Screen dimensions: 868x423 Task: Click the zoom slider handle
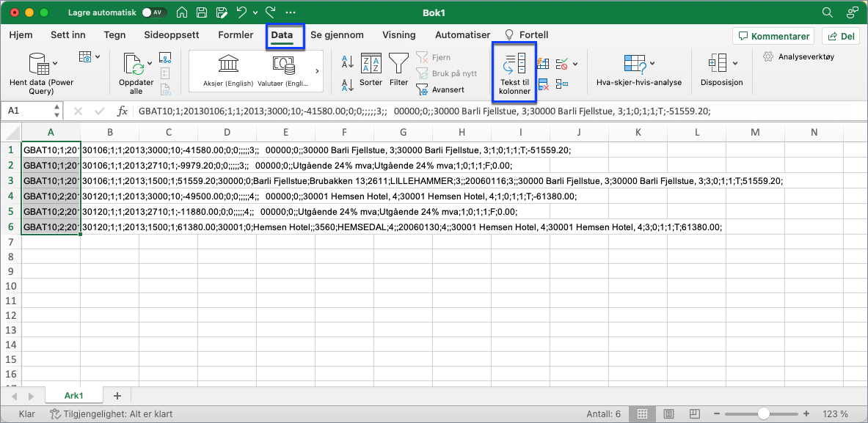tap(764, 413)
